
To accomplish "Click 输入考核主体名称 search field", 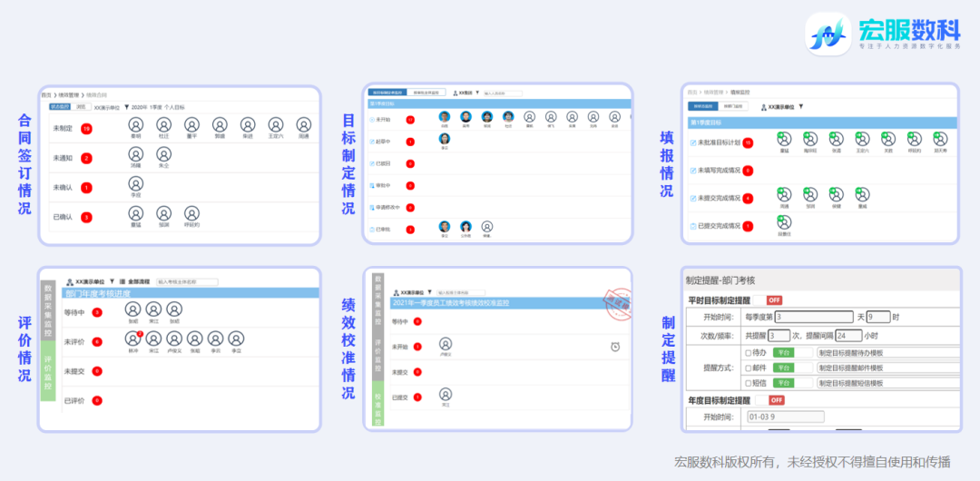I will [186, 282].
